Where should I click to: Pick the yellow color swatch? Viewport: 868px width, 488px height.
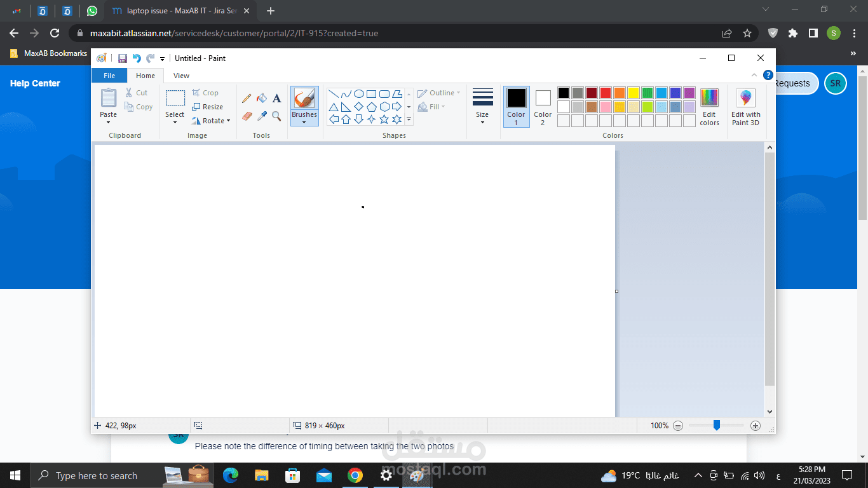634,93
